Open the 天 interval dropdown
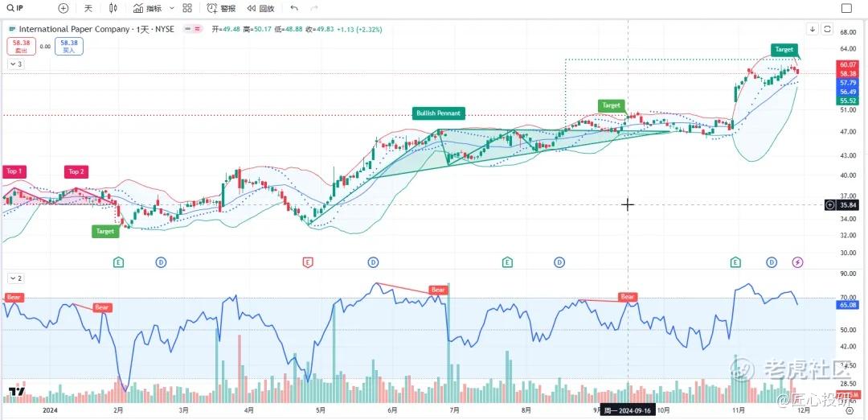This screenshot has height=420, width=868. click(x=88, y=8)
